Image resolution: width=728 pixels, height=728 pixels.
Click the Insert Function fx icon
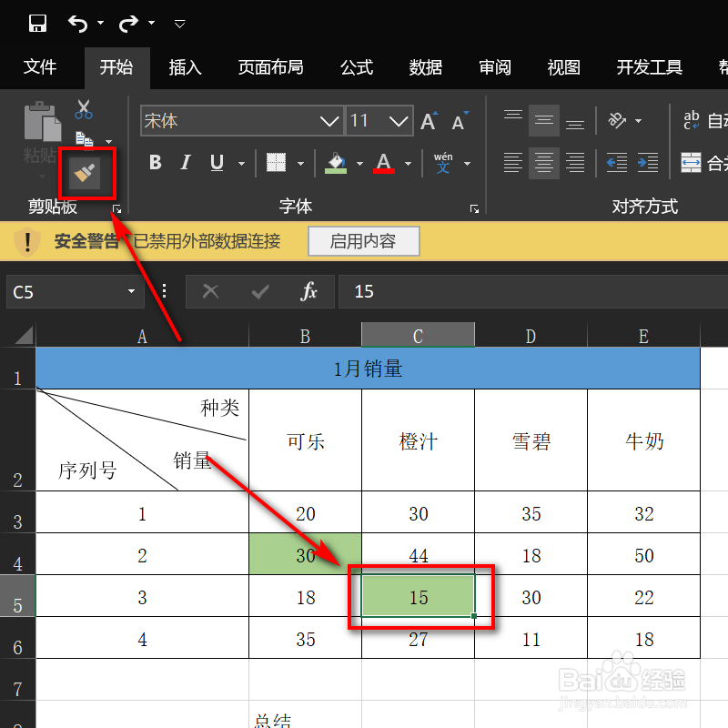pos(308,291)
